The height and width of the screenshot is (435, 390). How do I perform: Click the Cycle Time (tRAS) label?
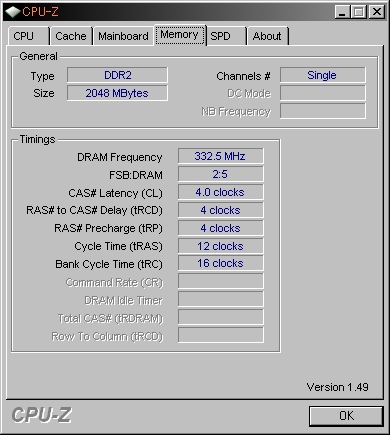[x=118, y=246]
